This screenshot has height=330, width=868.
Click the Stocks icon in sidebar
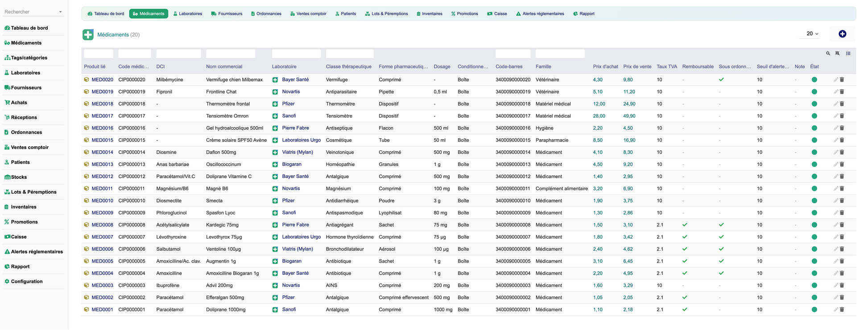7,177
